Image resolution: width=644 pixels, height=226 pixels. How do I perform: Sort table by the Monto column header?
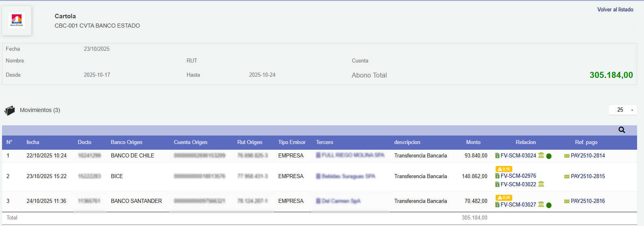pos(473,142)
